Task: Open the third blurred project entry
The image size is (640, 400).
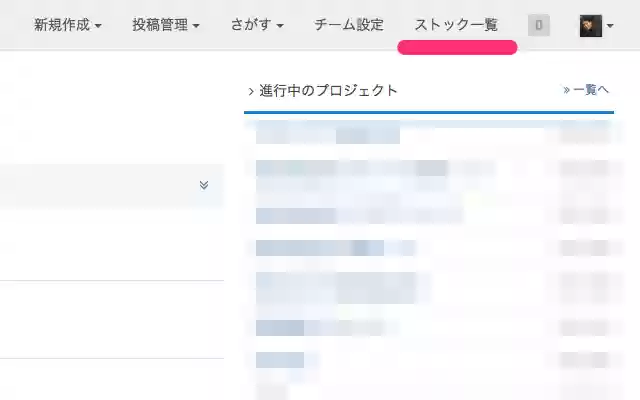Action: (358, 214)
